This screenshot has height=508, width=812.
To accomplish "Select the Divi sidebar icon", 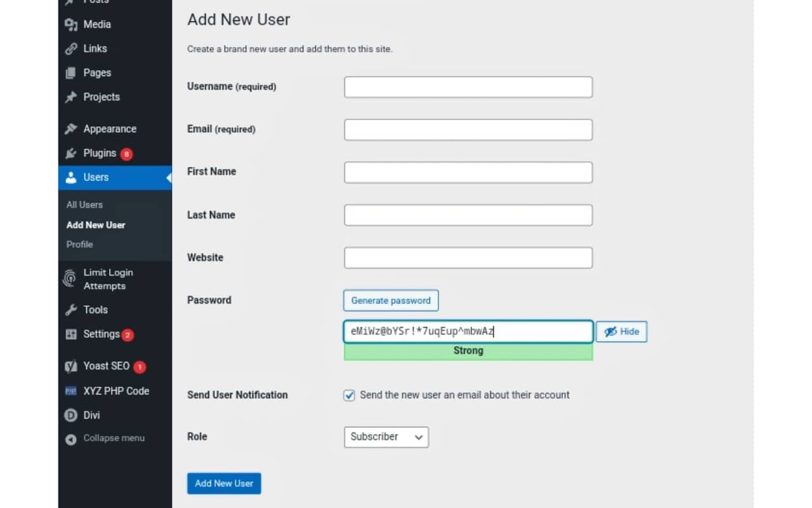I will pyautogui.click(x=70, y=415).
